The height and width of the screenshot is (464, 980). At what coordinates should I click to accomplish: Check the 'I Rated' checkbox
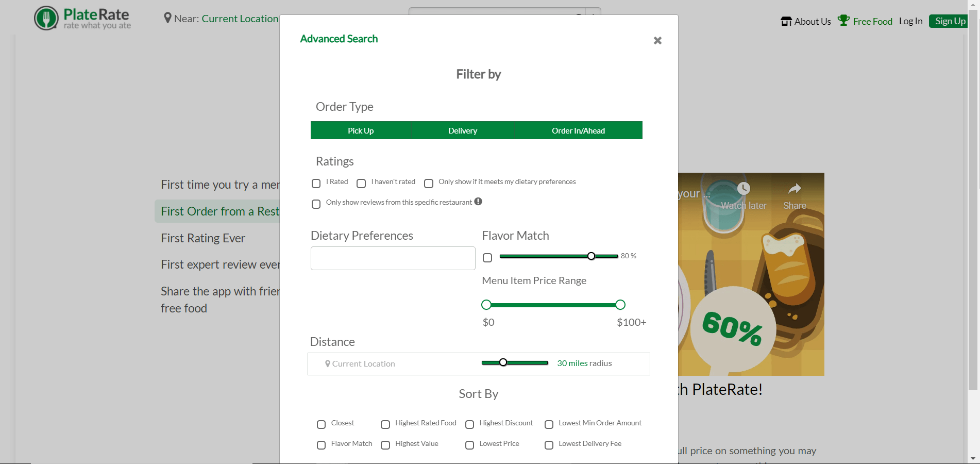pos(316,184)
